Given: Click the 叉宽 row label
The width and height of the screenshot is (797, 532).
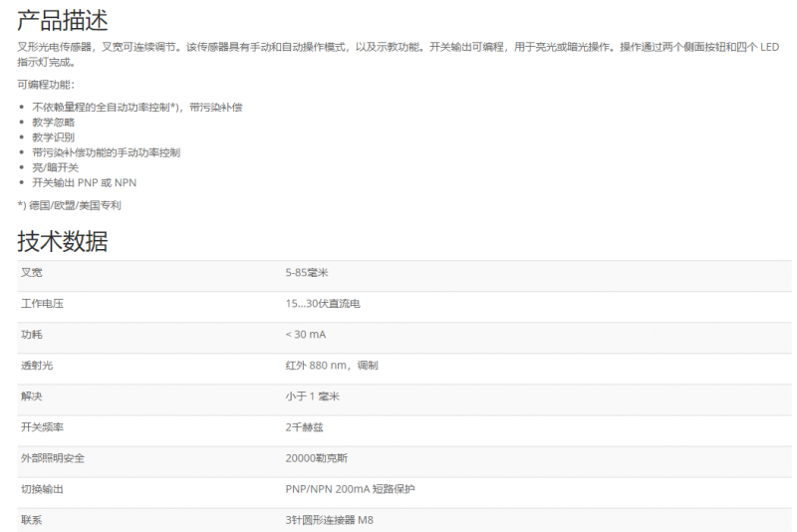Looking at the screenshot, I should 32,273.
